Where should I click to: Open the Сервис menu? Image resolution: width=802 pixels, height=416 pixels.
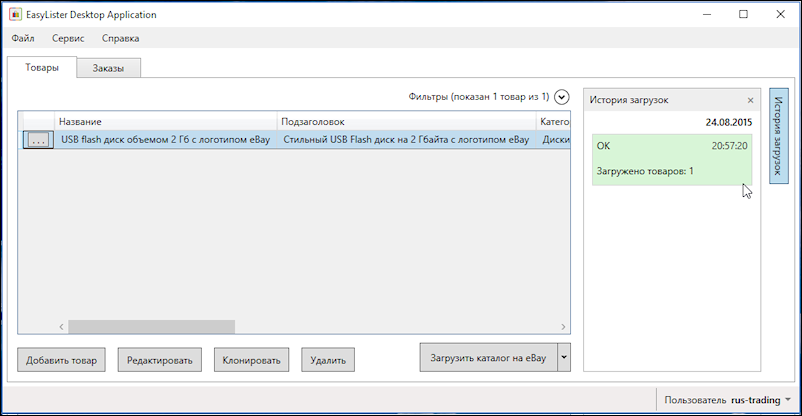68,38
